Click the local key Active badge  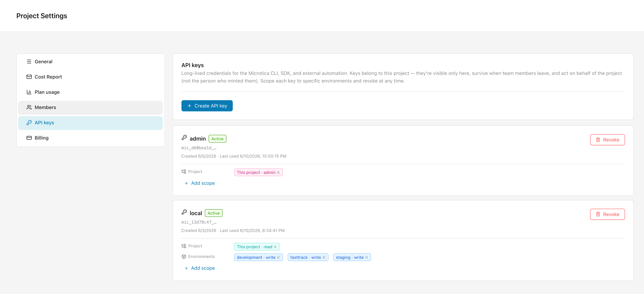[214, 213]
